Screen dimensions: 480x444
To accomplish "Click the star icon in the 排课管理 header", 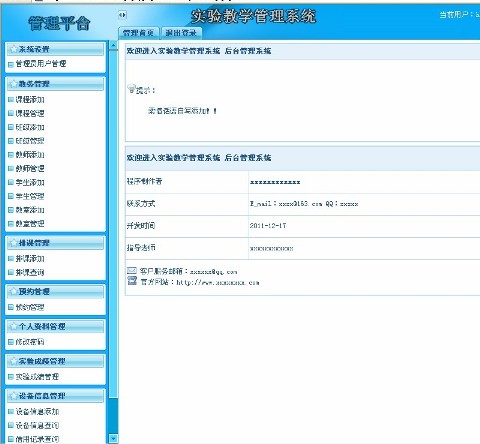I will 14,243.
